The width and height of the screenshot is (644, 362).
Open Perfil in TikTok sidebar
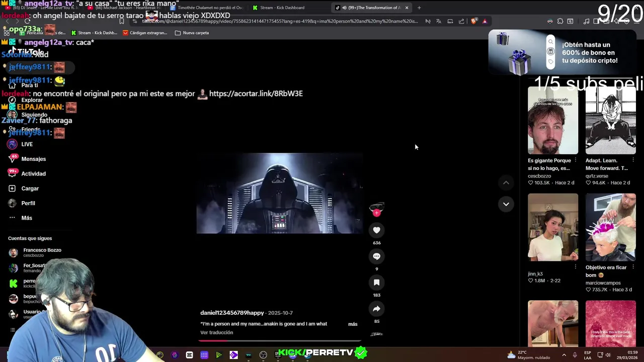(22, 203)
